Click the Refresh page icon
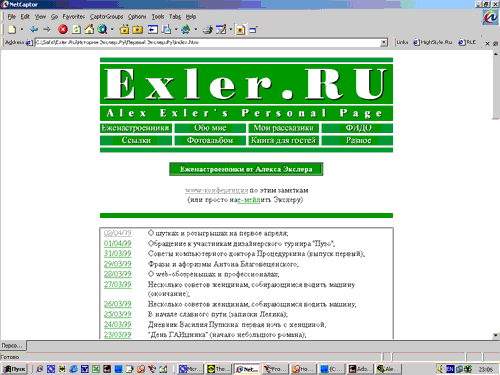 pos(76,30)
